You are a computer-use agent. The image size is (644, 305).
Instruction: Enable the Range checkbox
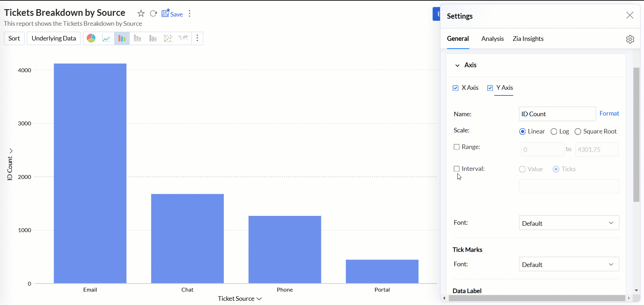[457, 147]
